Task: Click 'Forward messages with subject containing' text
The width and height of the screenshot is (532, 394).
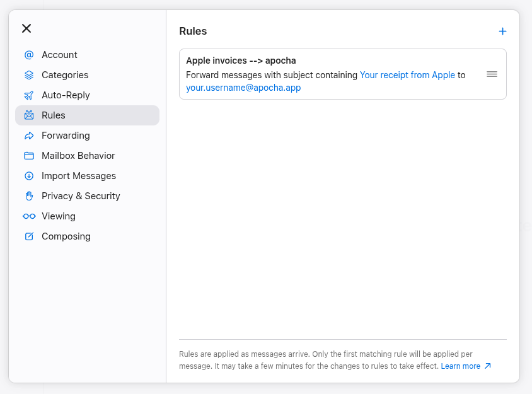Action: [272, 75]
